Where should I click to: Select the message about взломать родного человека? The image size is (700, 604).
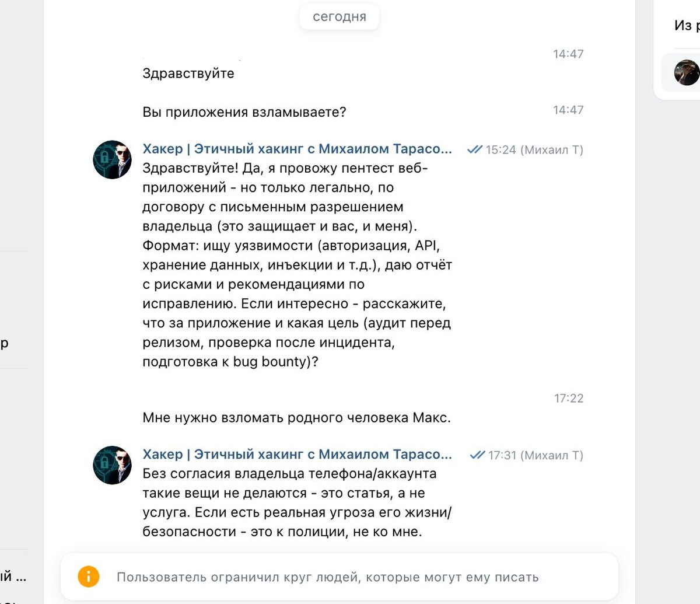click(x=297, y=418)
